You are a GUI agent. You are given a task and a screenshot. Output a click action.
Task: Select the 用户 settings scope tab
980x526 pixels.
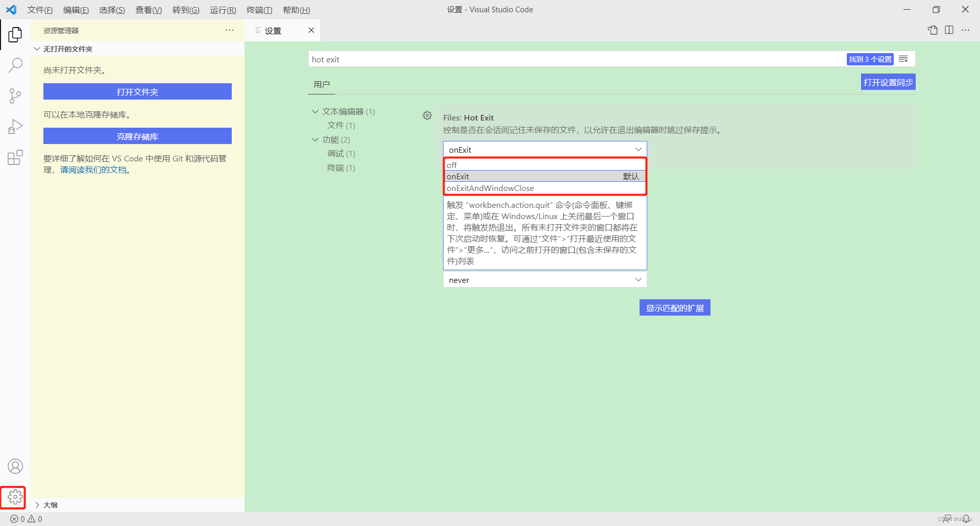click(x=322, y=84)
